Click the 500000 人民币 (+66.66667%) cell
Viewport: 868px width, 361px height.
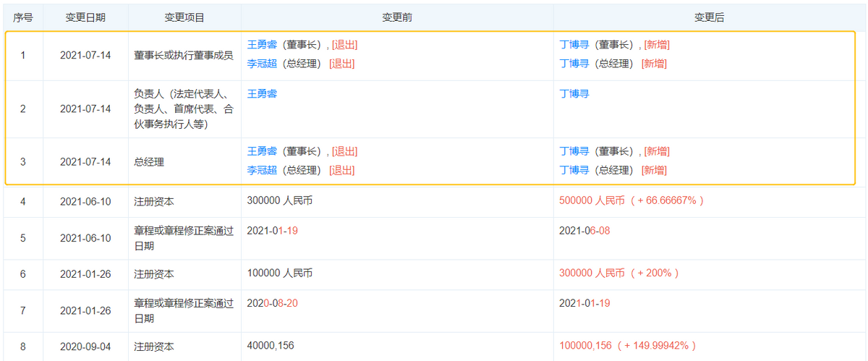[x=631, y=200]
